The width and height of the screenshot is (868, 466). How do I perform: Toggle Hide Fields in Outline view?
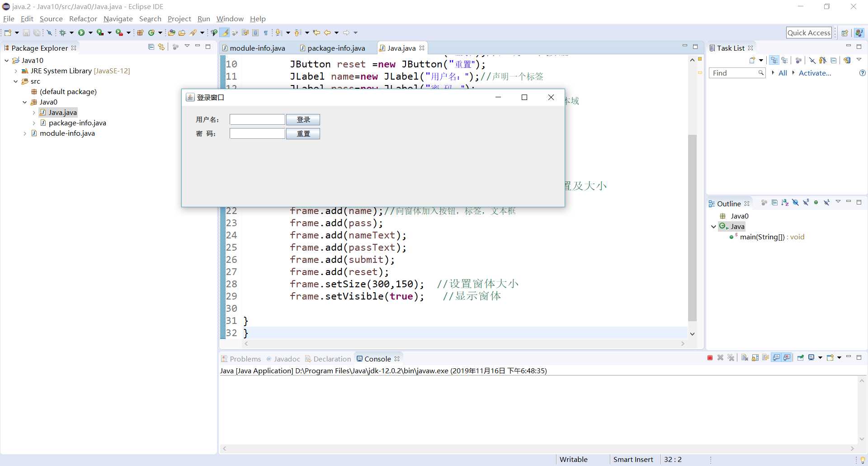pyautogui.click(x=795, y=203)
